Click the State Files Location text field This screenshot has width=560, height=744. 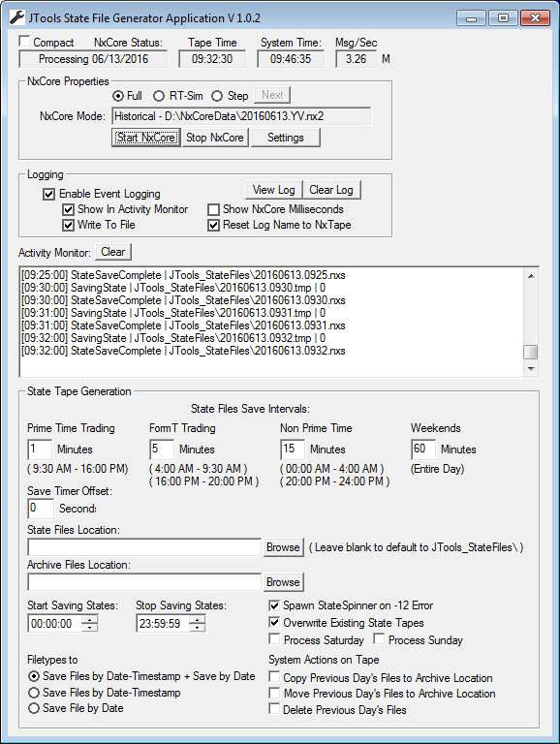click(144, 547)
